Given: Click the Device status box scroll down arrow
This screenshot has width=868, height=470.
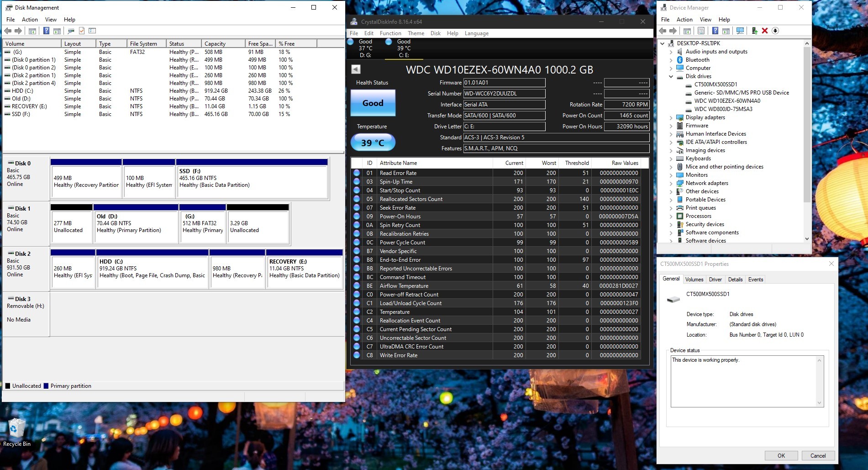Looking at the screenshot, I should coord(819,403).
